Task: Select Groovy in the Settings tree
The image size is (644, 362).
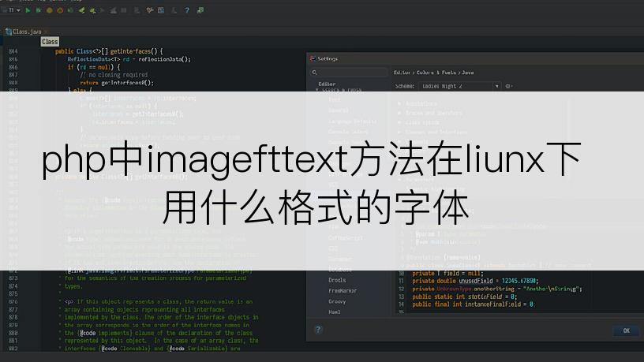Action: click(x=337, y=301)
